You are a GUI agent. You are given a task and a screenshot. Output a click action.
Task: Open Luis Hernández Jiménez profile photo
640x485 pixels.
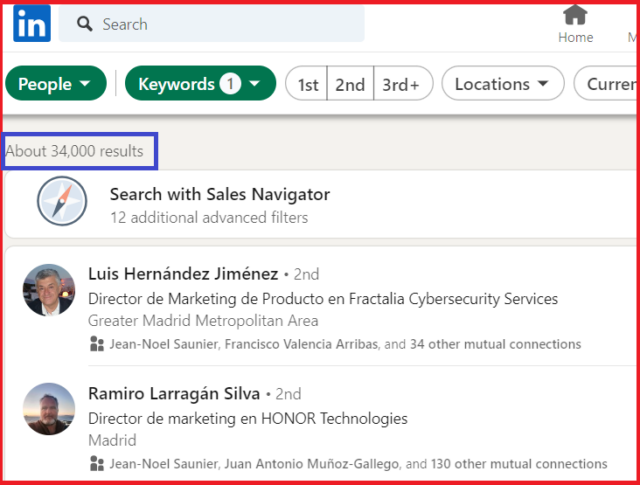tap(49, 290)
